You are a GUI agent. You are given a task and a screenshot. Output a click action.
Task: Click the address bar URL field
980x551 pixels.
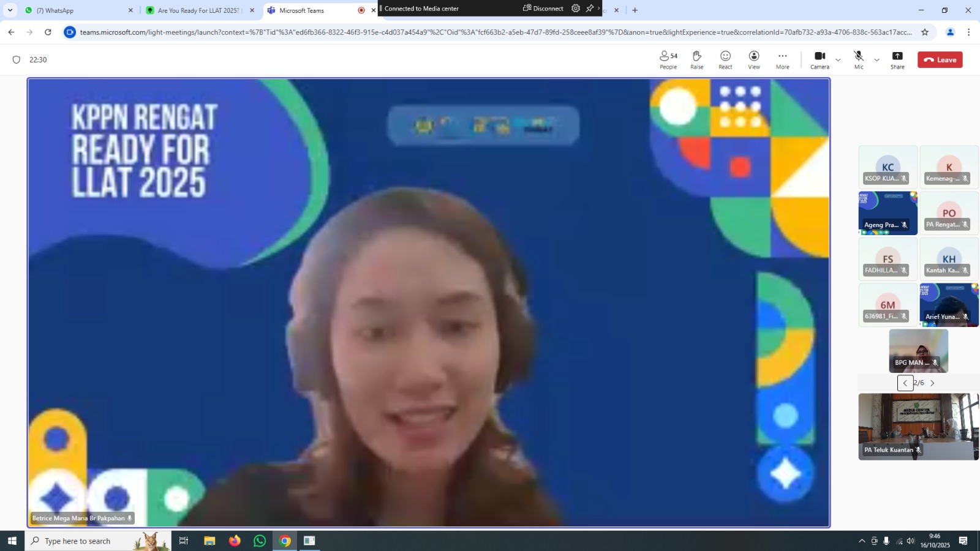[496, 32]
